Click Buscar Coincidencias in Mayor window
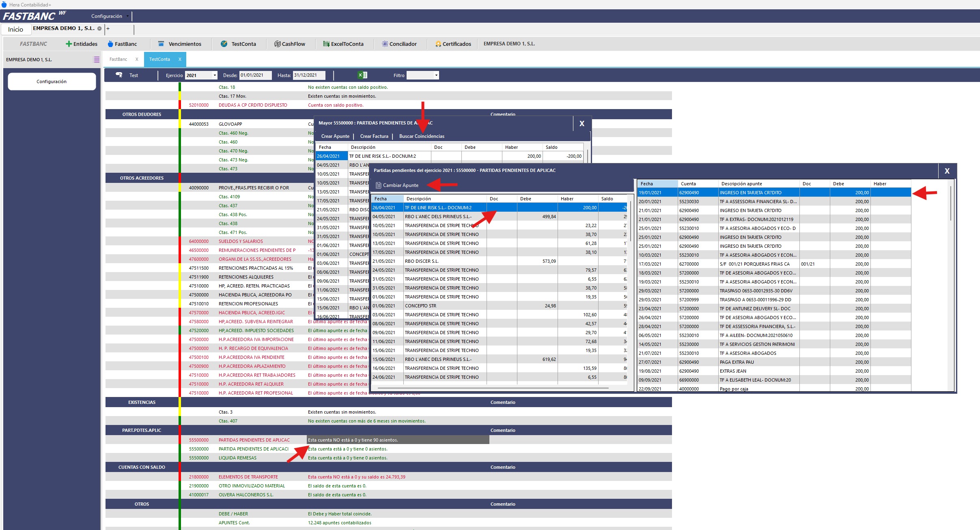The height and width of the screenshot is (530, 980). click(x=421, y=136)
